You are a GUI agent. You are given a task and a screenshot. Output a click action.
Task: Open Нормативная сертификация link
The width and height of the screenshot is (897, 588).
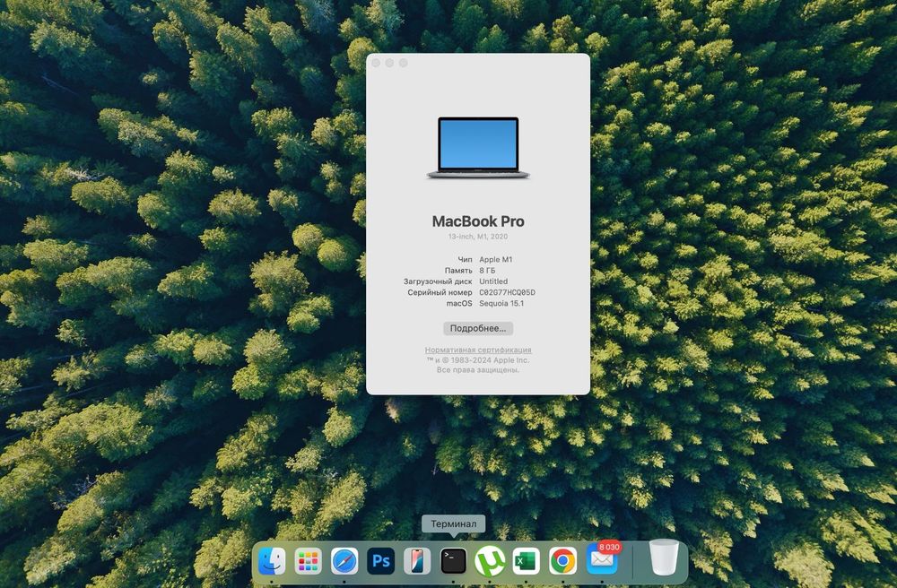[478, 350]
